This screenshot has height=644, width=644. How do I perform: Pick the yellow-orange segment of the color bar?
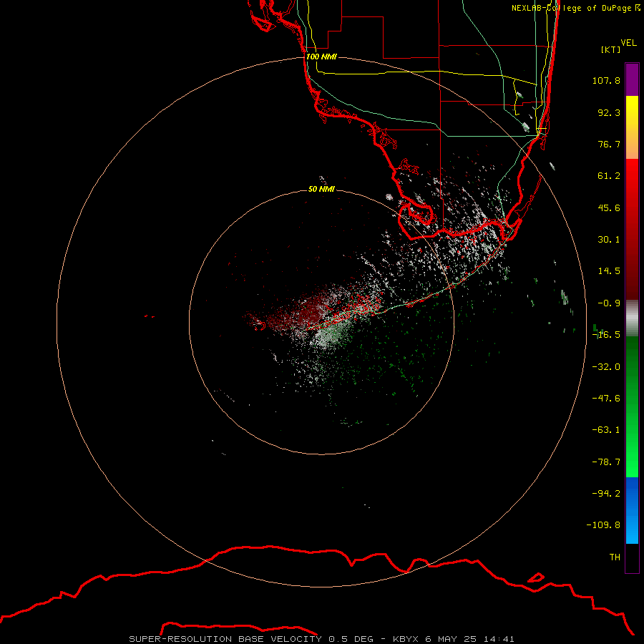632,127
